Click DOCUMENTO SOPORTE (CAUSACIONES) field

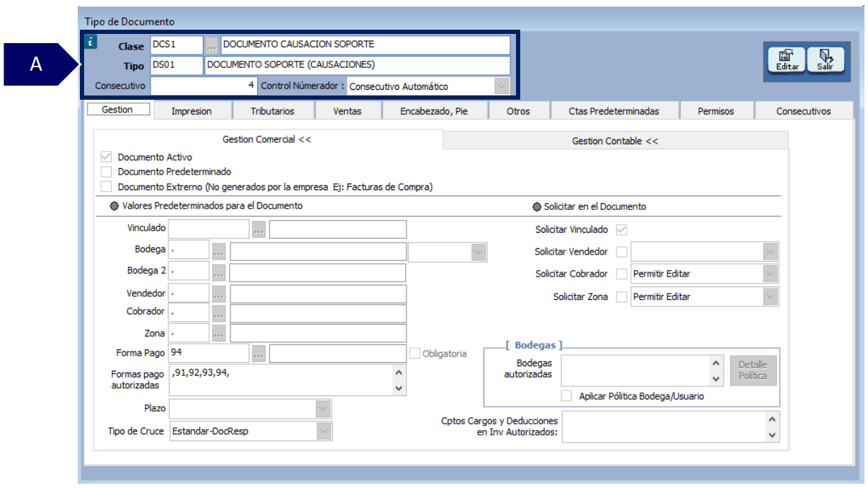pyautogui.click(x=357, y=66)
